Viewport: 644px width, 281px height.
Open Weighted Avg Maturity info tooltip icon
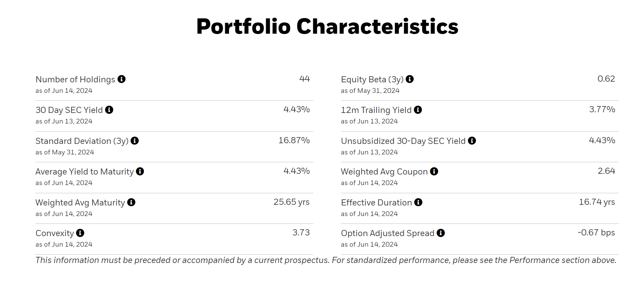[131, 202]
